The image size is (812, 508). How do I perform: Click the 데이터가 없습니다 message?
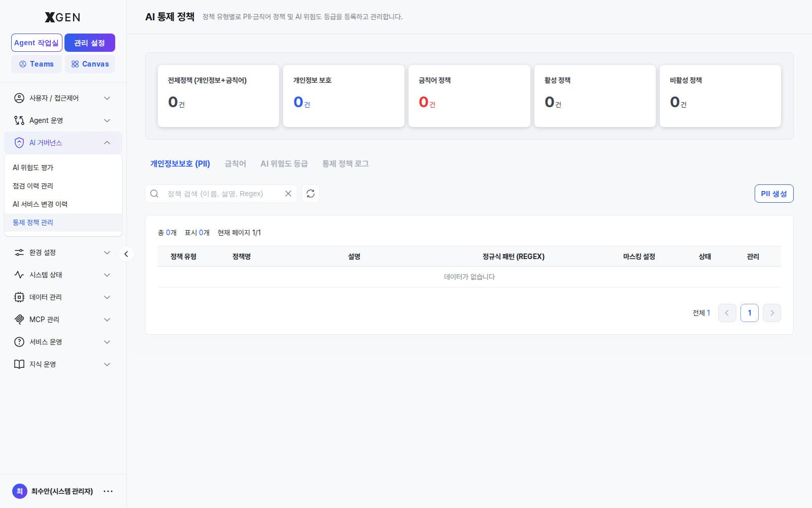(469, 277)
